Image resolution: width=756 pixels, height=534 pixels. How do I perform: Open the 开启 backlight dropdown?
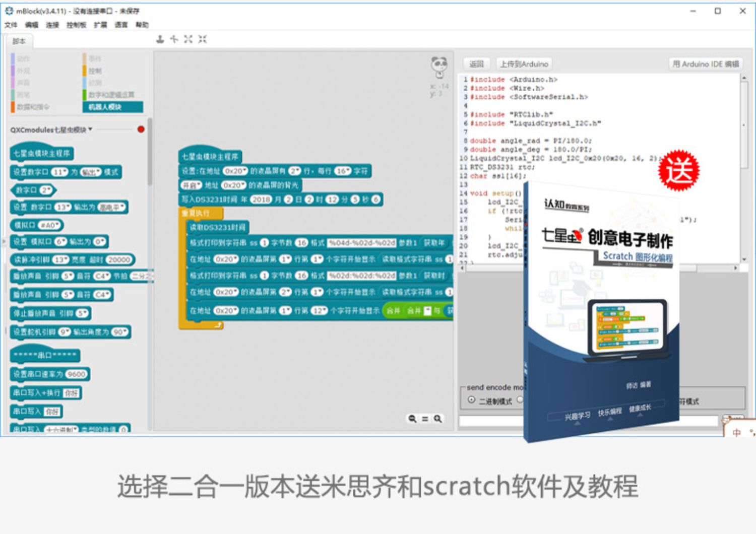click(192, 185)
